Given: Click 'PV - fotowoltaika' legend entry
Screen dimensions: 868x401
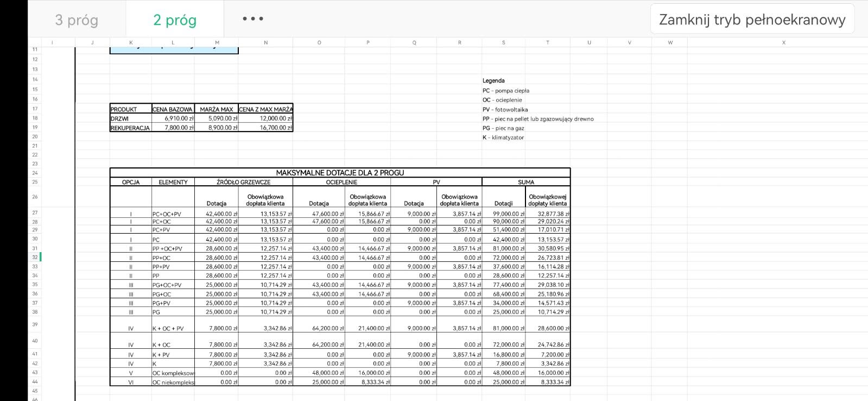Looking at the screenshot, I should click(x=505, y=109).
